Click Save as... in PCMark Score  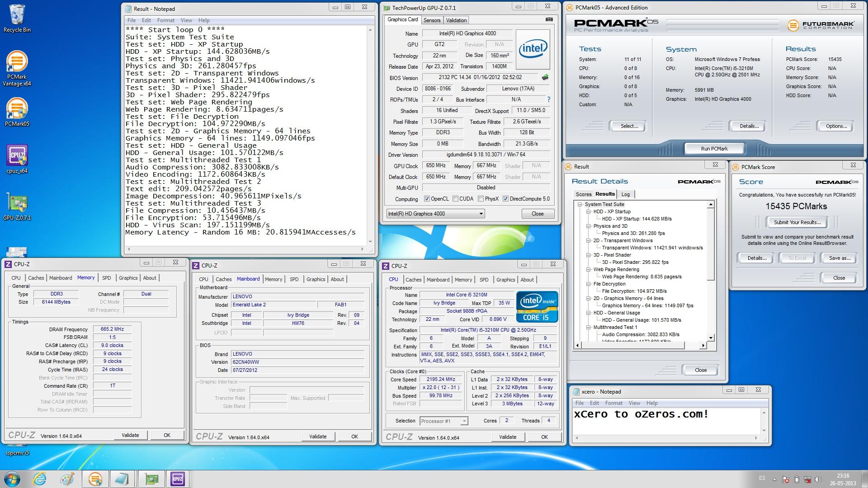[x=840, y=258]
